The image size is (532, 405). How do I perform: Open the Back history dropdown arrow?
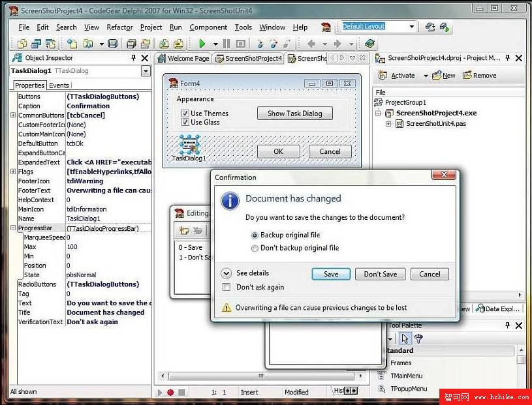[x=324, y=44]
